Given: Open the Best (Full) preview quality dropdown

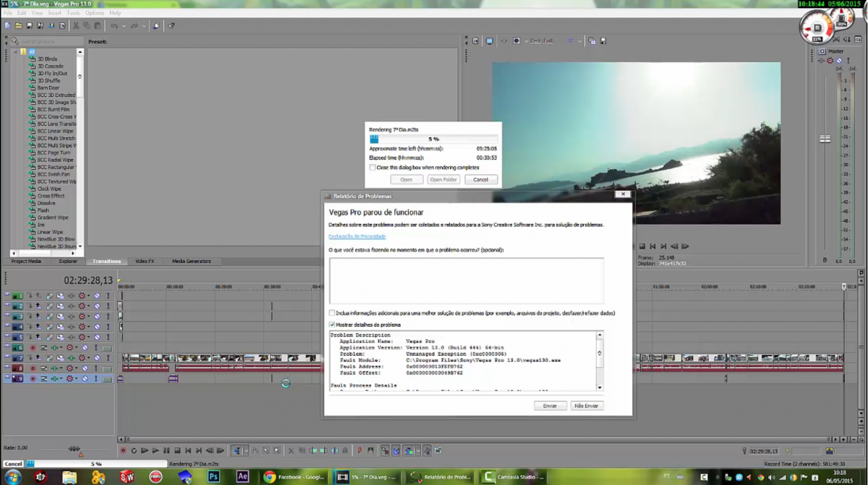Looking at the screenshot, I should coord(542,41).
